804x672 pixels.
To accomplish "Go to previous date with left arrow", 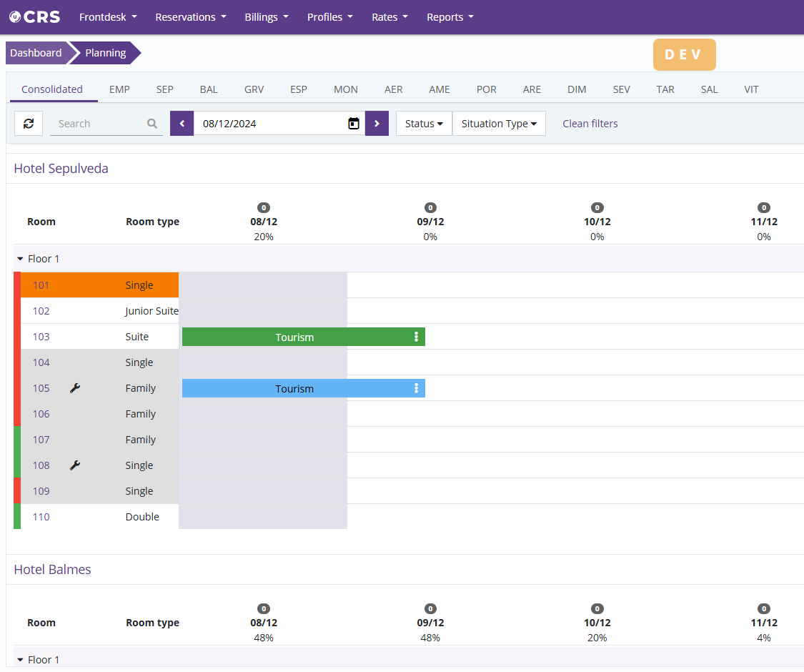I will [x=182, y=124].
